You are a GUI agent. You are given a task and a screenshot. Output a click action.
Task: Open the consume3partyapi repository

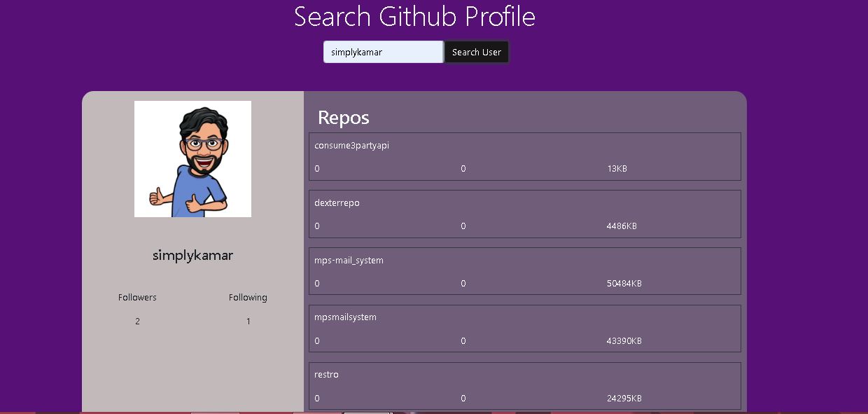[351, 146]
